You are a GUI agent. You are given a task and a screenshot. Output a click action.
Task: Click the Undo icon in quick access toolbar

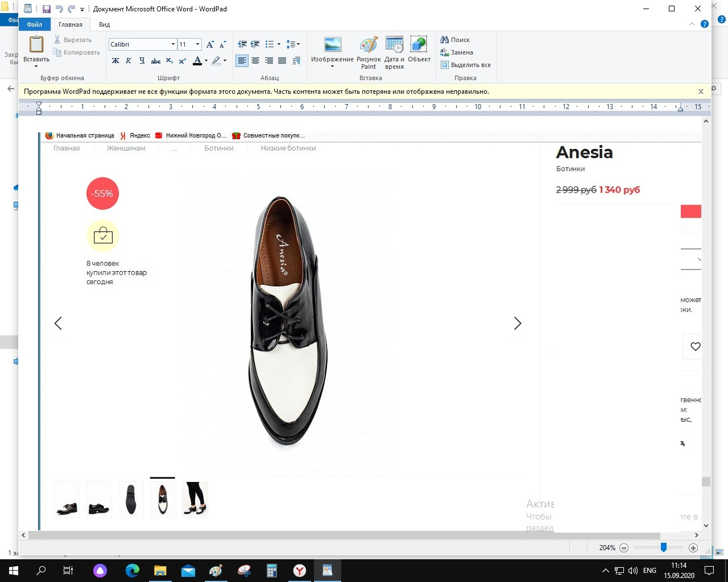(59, 9)
